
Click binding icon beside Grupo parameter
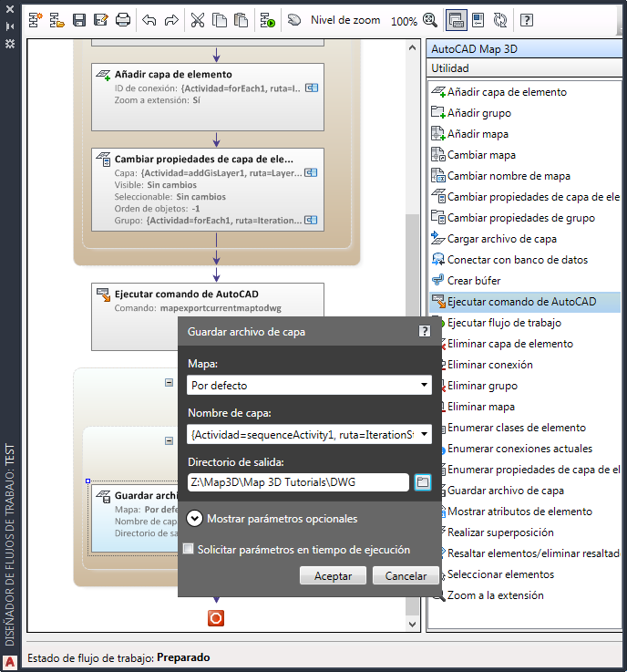tap(311, 220)
